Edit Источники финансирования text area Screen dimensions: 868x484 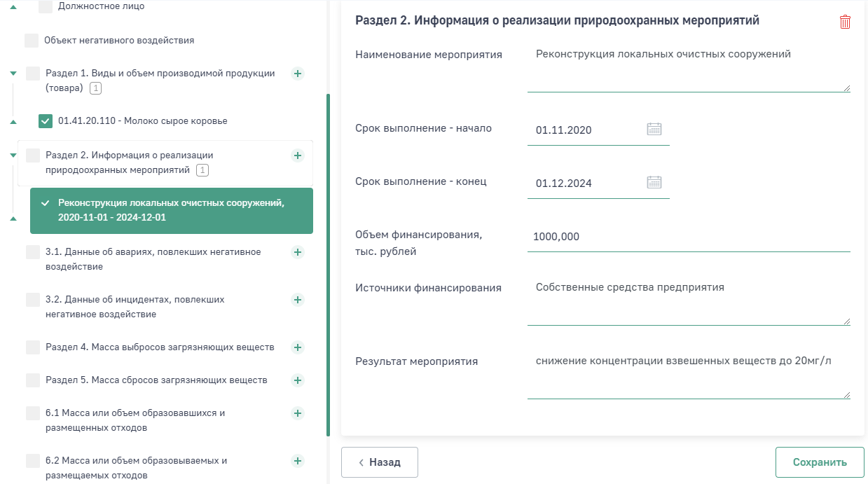coord(689,301)
